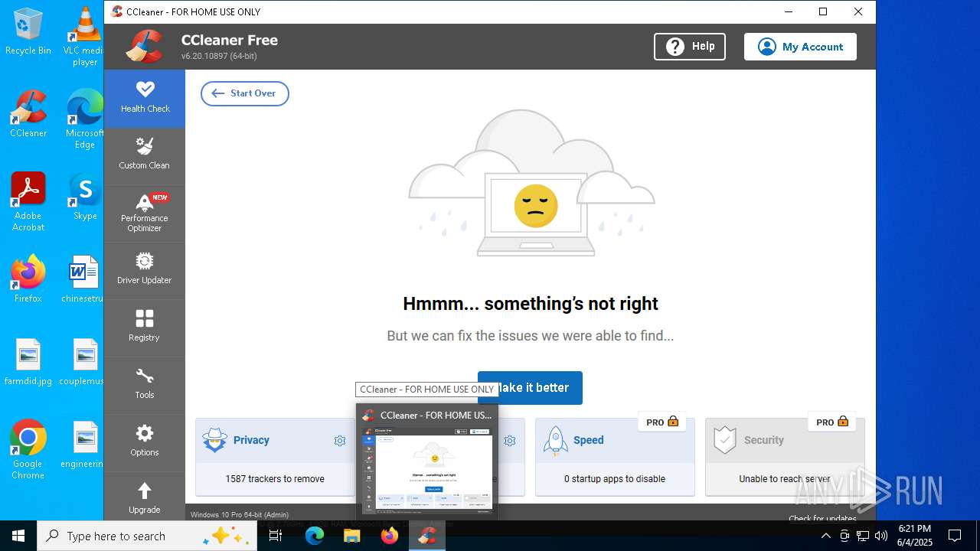Open VLC media player desktop icon
The image size is (980, 551).
coord(85,36)
